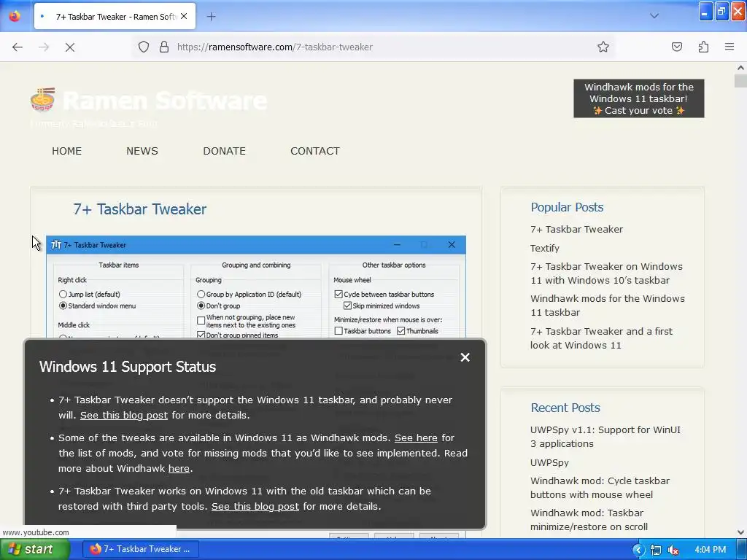Open the Textify popular post

click(x=544, y=248)
